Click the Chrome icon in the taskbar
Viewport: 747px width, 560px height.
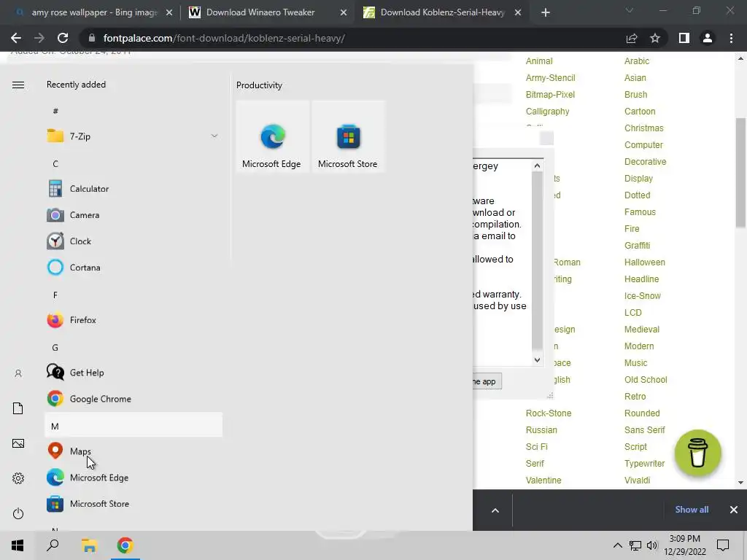click(x=125, y=545)
